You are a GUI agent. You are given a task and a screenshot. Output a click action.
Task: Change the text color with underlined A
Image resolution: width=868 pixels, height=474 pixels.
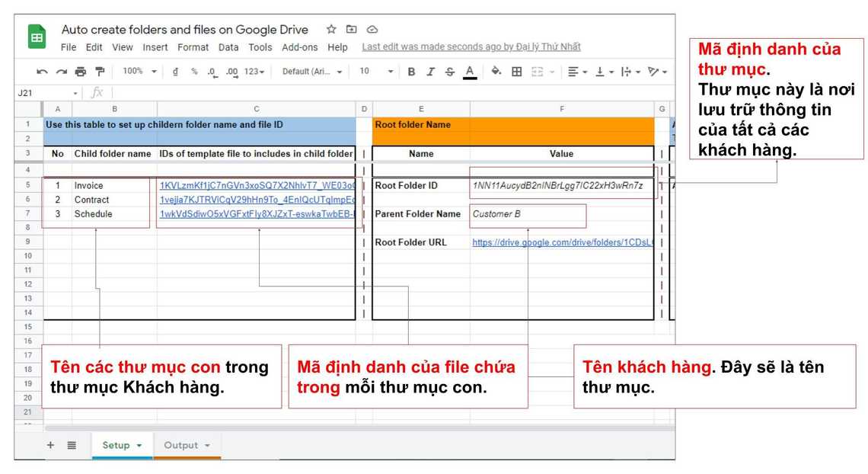470,72
